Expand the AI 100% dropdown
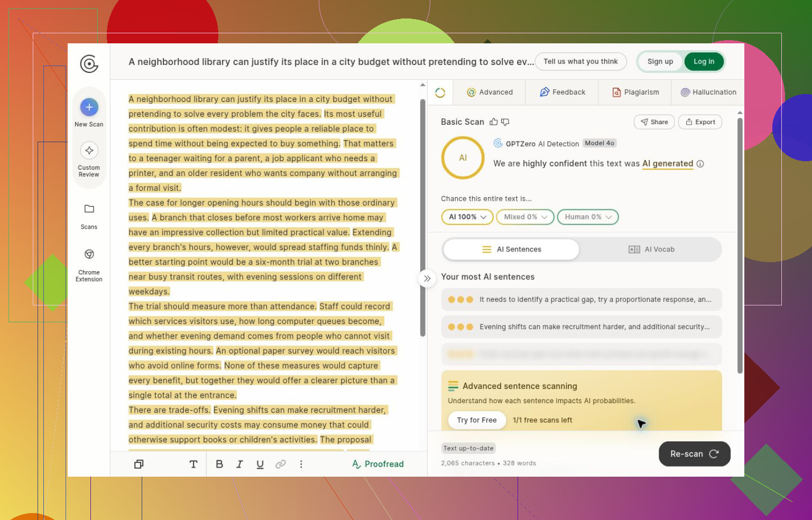Image resolution: width=812 pixels, height=520 pixels. click(x=467, y=217)
